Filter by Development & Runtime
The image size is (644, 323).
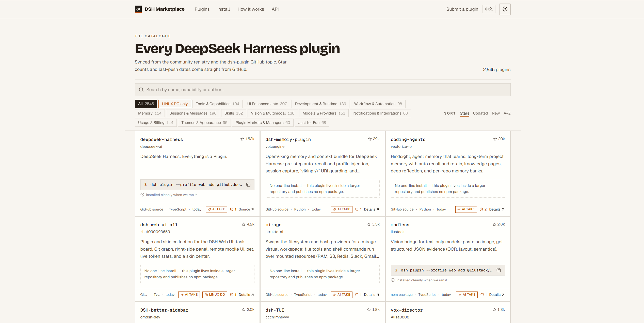(x=320, y=104)
